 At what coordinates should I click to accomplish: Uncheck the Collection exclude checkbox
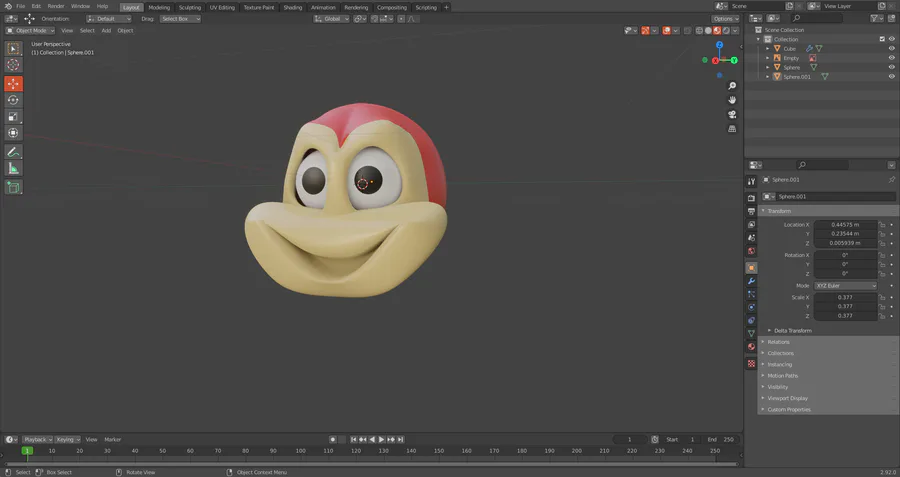click(882, 39)
